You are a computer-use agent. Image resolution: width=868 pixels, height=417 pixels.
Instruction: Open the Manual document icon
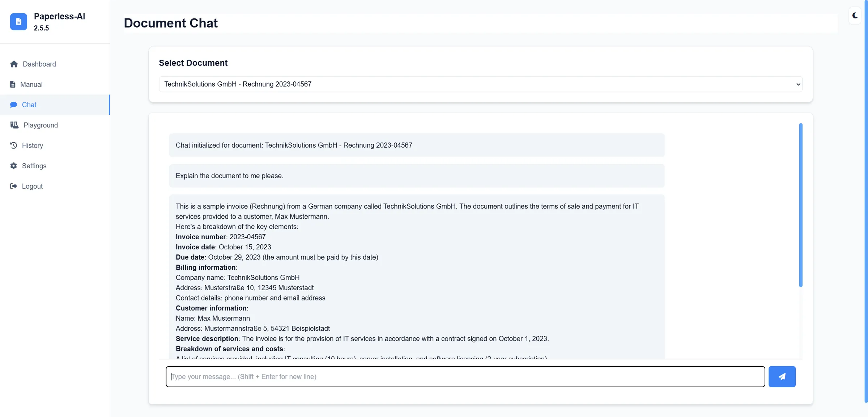(13, 84)
